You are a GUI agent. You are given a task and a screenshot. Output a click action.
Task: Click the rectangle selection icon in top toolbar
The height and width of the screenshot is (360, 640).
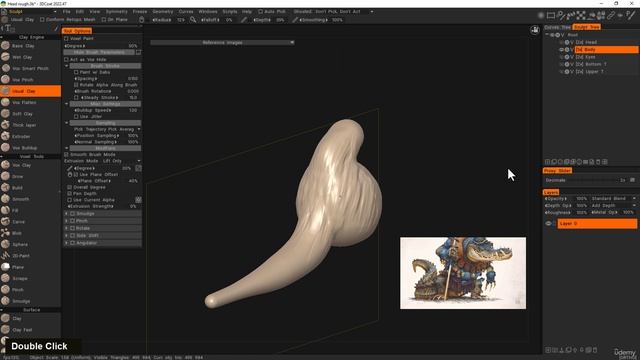(x=551, y=16)
